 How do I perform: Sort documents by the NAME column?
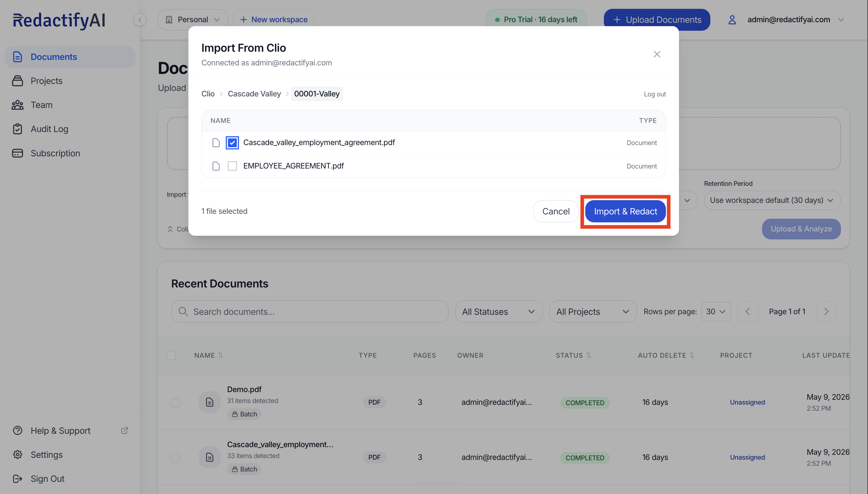[208, 355]
